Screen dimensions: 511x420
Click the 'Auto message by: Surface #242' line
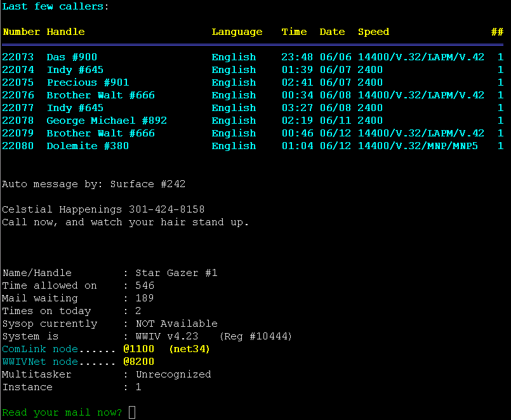pyautogui.click(x=94, y=184)
